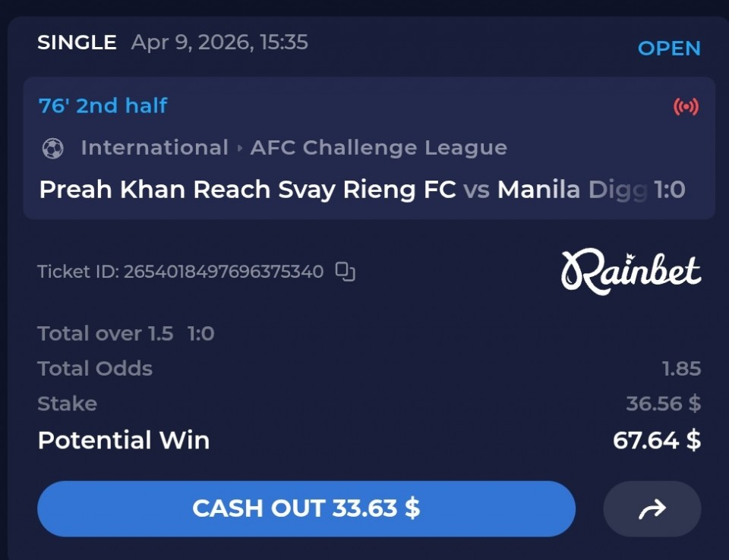Click the Stake amount 36.56 $
729x560 pixels.
(x=664, y=404)
